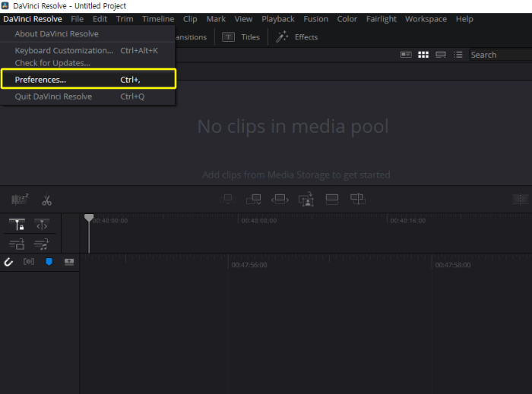Open the Fairlight menu
The height and width of the screenshot is (394, 532).
pos(381,19)
